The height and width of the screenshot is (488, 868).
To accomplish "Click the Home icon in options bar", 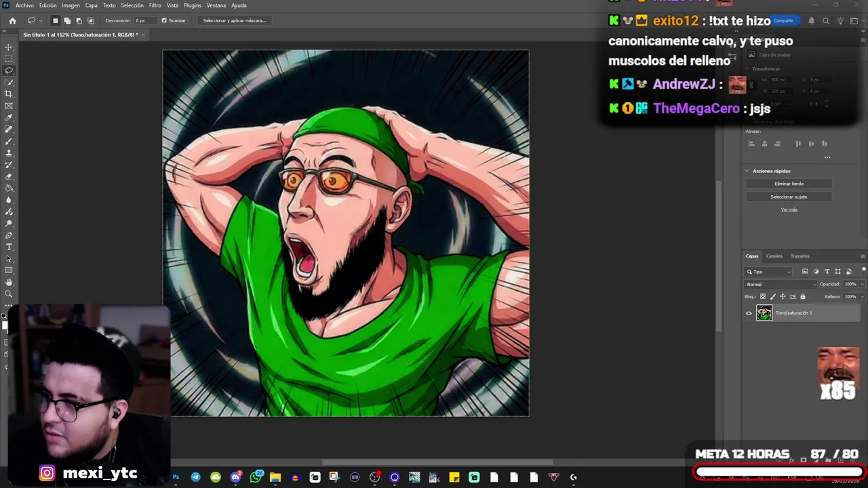I will 12,20.
